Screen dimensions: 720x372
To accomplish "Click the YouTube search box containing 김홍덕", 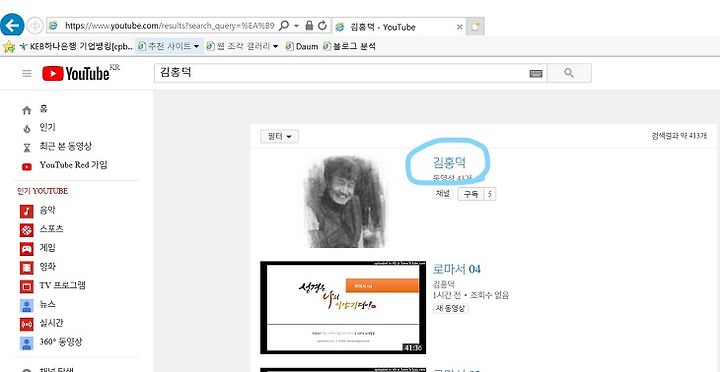I will [x=341, y=73].
